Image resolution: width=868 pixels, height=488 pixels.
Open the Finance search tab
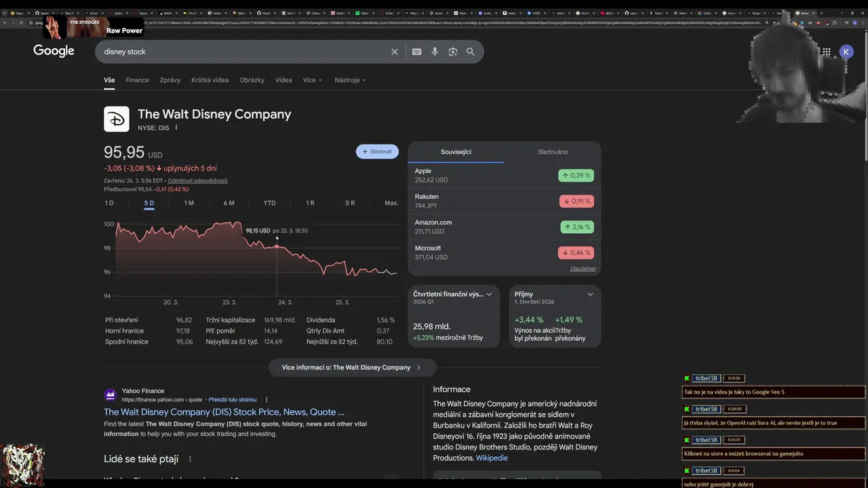pyautogui.click(x=137, y=80)
